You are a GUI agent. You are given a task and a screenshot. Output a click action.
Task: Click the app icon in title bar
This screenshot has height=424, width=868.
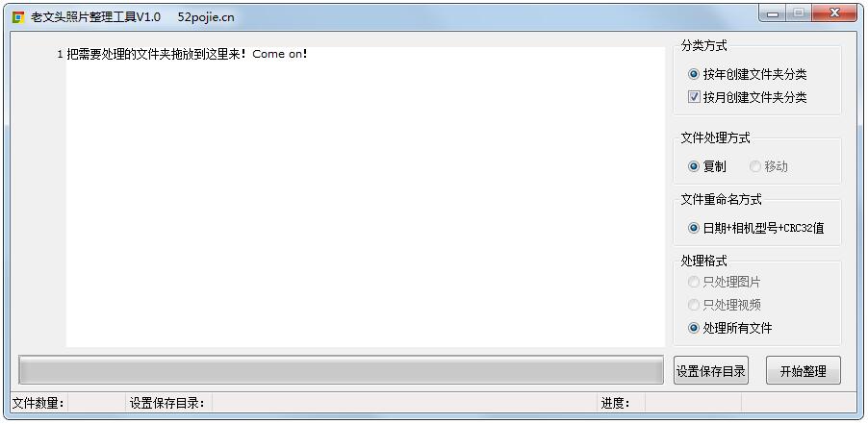click(x=17, y=17)
